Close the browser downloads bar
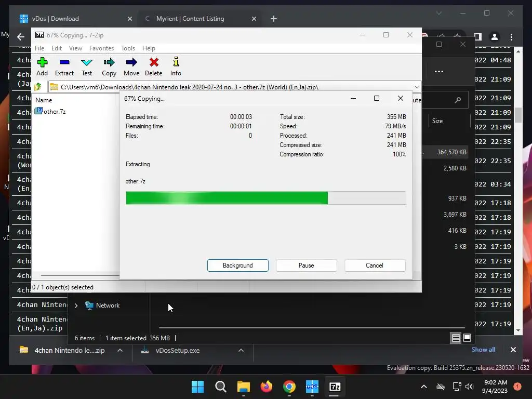The image size is (532, 399). click(513, 350)
